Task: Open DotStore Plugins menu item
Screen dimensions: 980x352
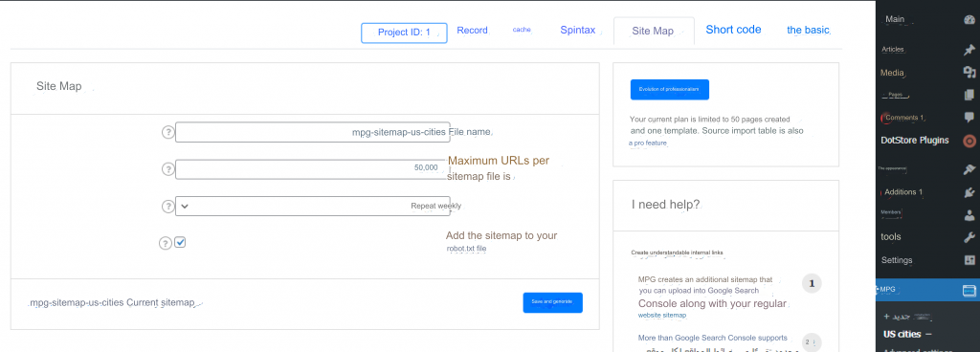Action: click(914, 141)
